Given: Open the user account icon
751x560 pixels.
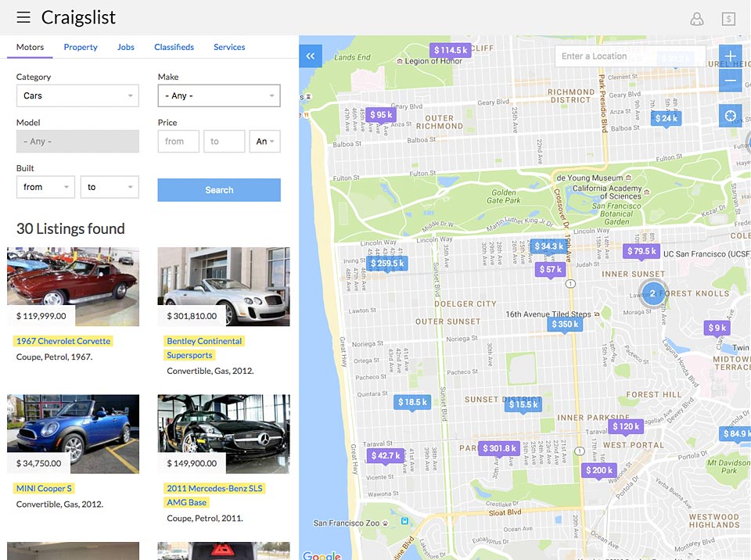Looking at the screenshot, I should [x=697, y=19].
